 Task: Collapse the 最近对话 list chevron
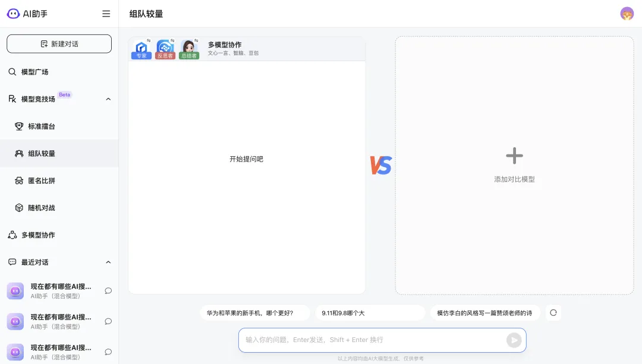tap(108, 262)
